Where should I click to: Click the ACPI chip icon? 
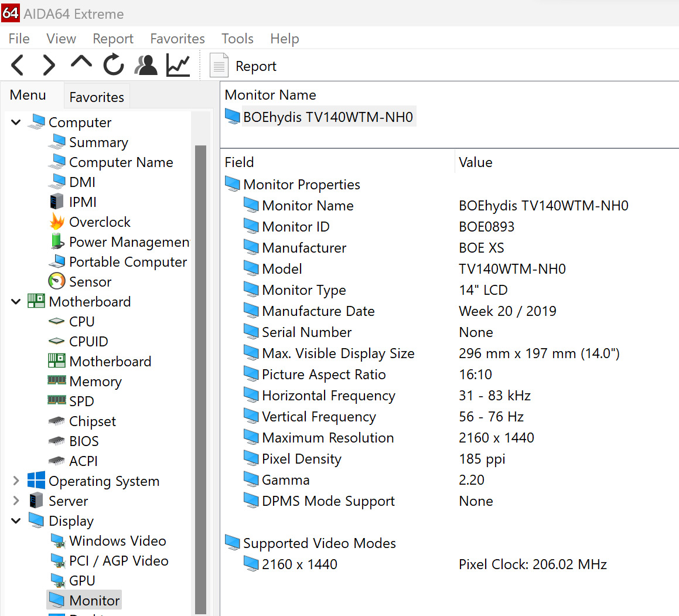click(x=57, y=461)
